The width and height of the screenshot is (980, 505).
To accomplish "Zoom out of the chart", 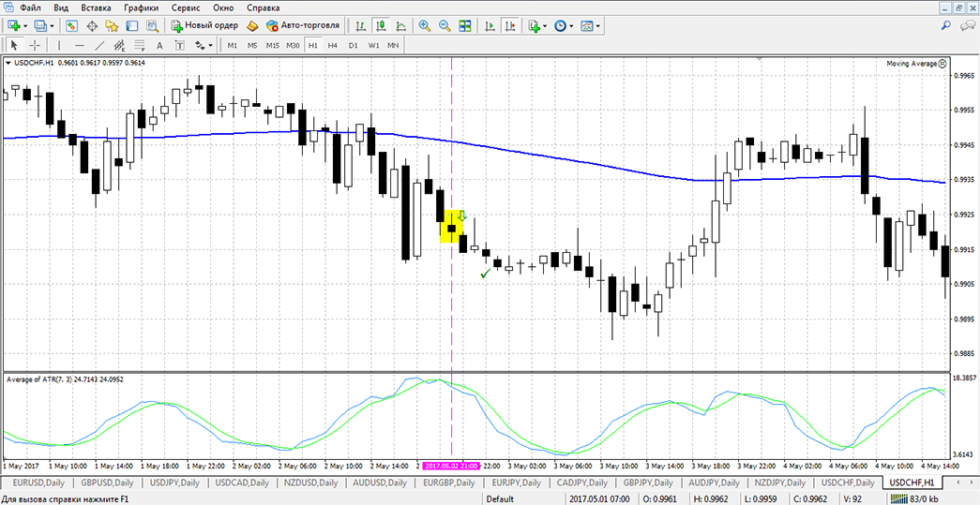I will (445, 25).
